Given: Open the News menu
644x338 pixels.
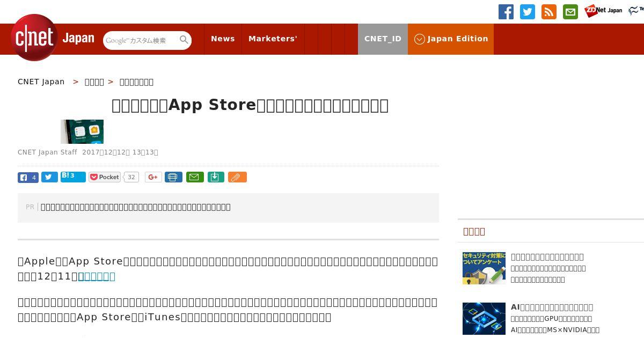Looking at the screenshot, I should tap(223, 39).
